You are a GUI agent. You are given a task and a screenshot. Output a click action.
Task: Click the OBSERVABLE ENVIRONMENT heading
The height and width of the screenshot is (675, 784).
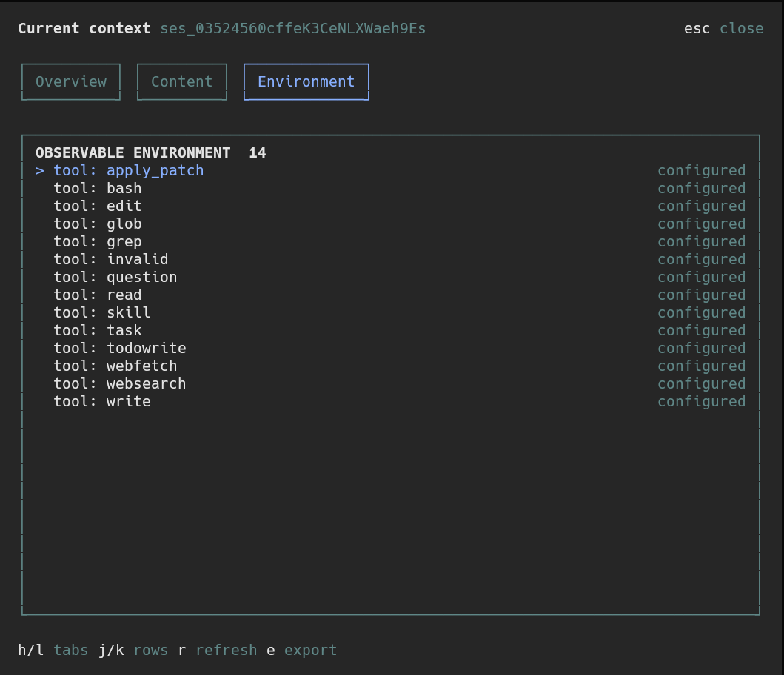pyautogui.click(x=133, y=153)
